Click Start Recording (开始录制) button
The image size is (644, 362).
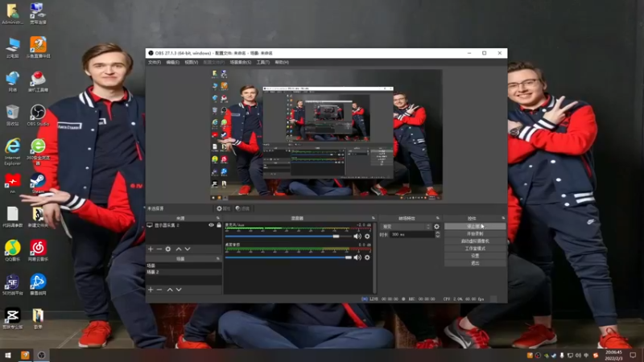point(475,233)
